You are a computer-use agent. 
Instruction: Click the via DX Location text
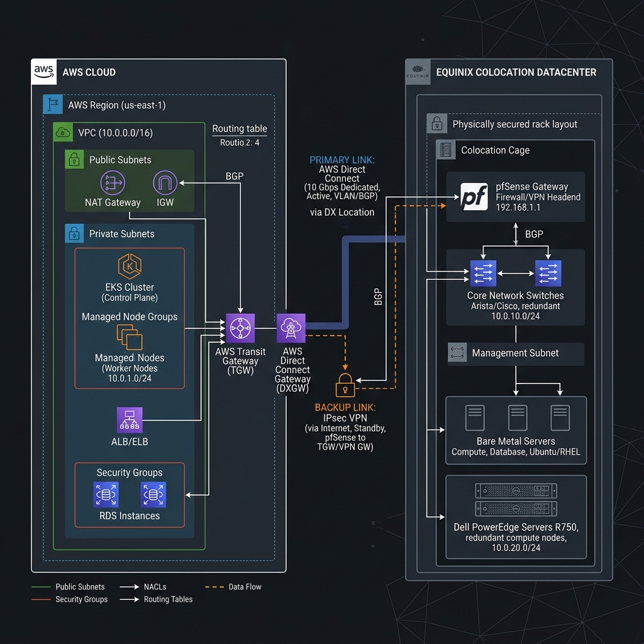coord(342,213)
